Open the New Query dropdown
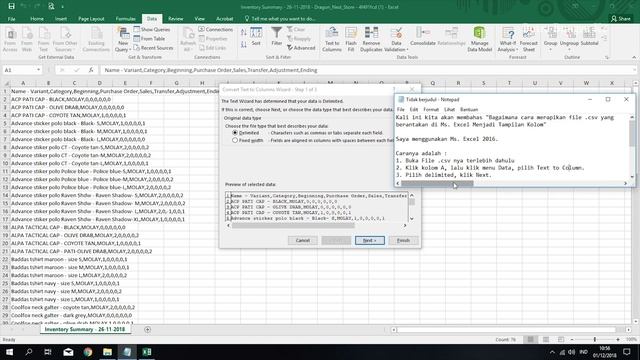This screenshot has width=640, height=360. pos(123,40)
